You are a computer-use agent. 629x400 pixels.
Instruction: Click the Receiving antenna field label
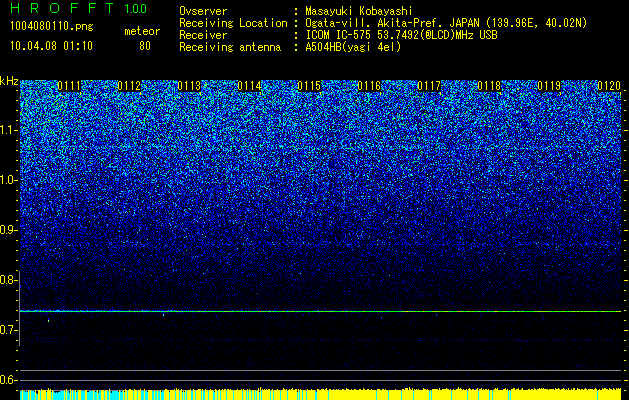pos(230,47)
